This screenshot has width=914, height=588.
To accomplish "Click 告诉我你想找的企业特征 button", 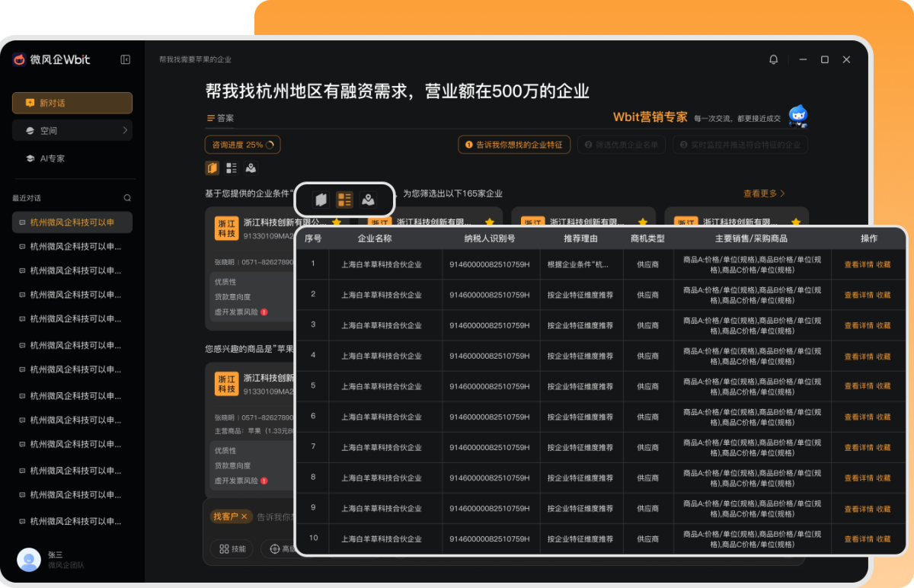I will coord(513,144).
